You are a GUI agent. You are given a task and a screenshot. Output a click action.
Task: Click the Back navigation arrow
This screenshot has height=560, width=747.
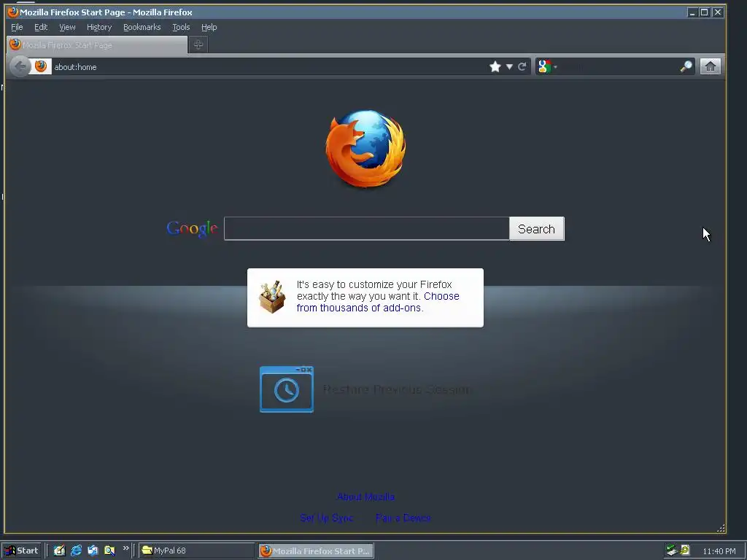point(20,66)
